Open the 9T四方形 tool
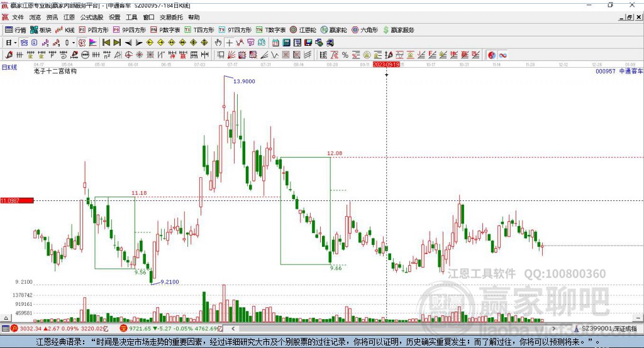This screenshot has height=348, width=644. (235, 30)
